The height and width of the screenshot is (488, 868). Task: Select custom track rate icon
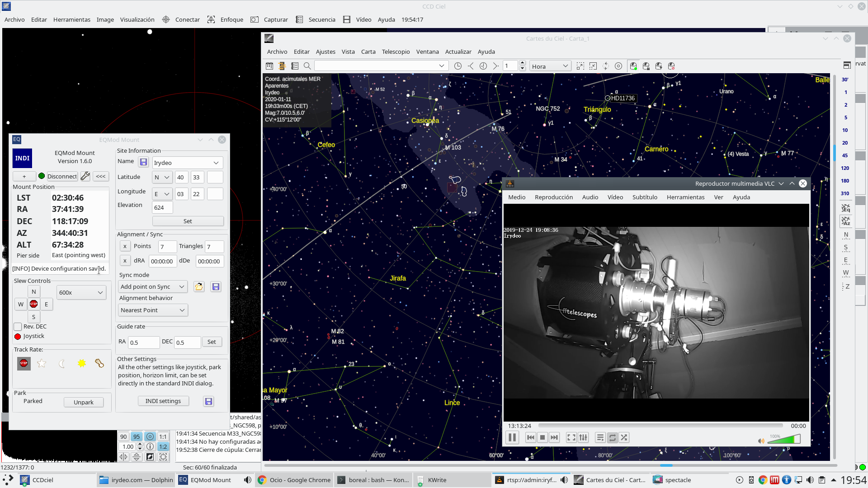coord(99,363)
